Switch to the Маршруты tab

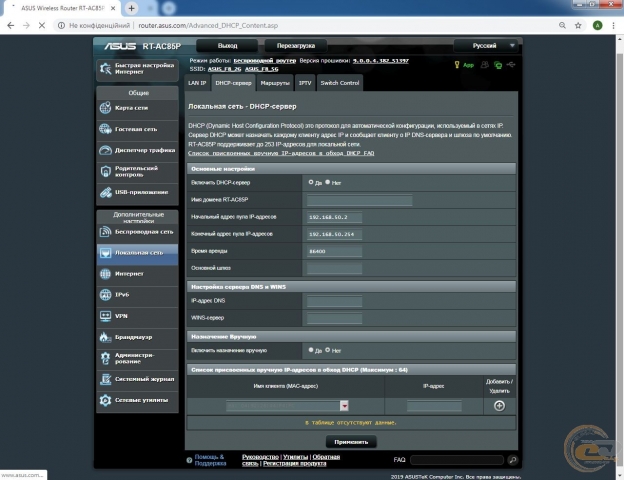click(x=275, y=83)
